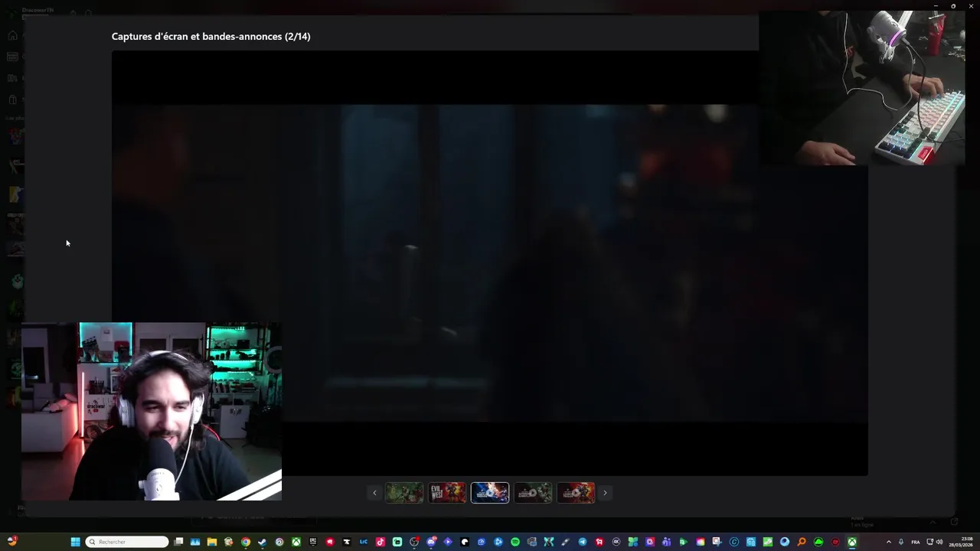Click 'Captures d'écran et bandes-annonces (2/14)' heading
The height and width of the screenshot is (551, 980).
[211, 36]
